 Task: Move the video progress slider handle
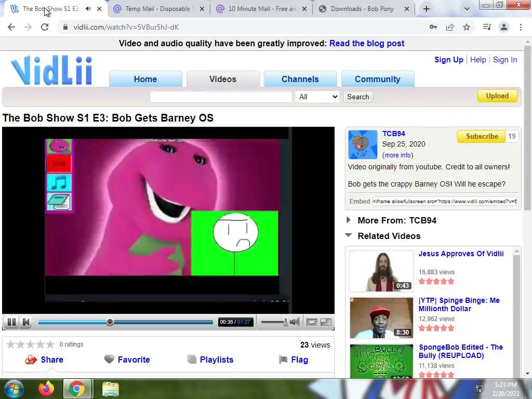point(110,322)
